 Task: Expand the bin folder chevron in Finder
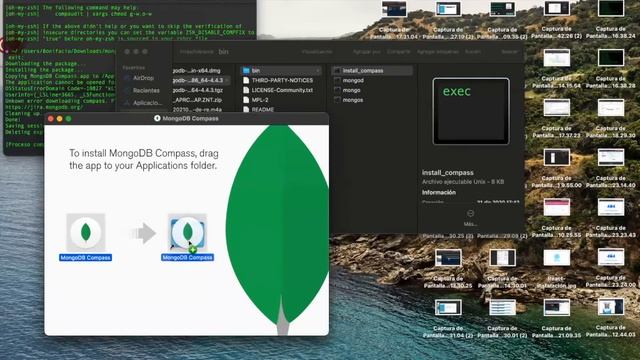(x=318, y=71)
